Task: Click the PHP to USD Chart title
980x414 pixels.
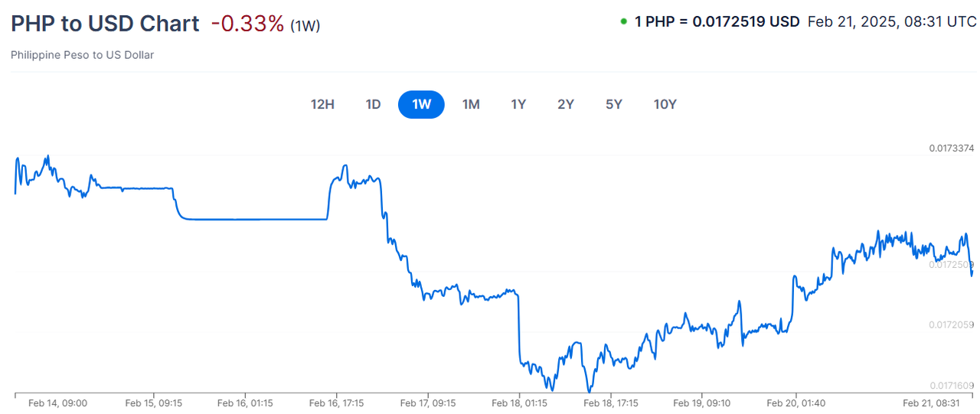Action: point(105,24)
